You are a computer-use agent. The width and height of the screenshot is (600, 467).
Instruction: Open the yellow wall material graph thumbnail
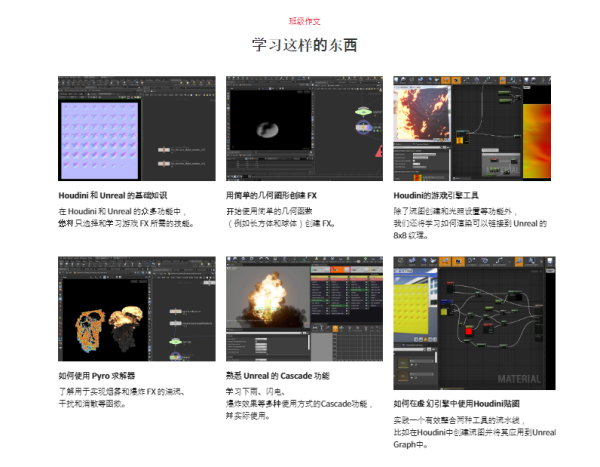474,323
